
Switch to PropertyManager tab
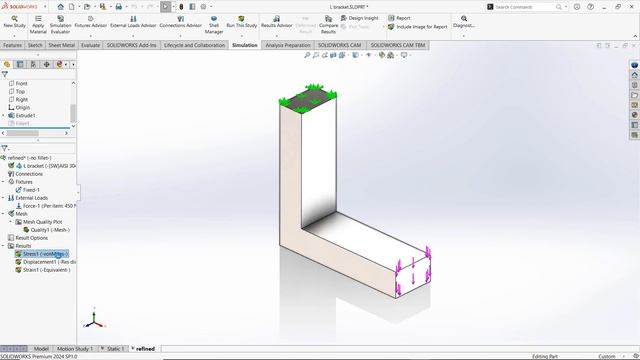pyautogui.click(x=20, y=64)
